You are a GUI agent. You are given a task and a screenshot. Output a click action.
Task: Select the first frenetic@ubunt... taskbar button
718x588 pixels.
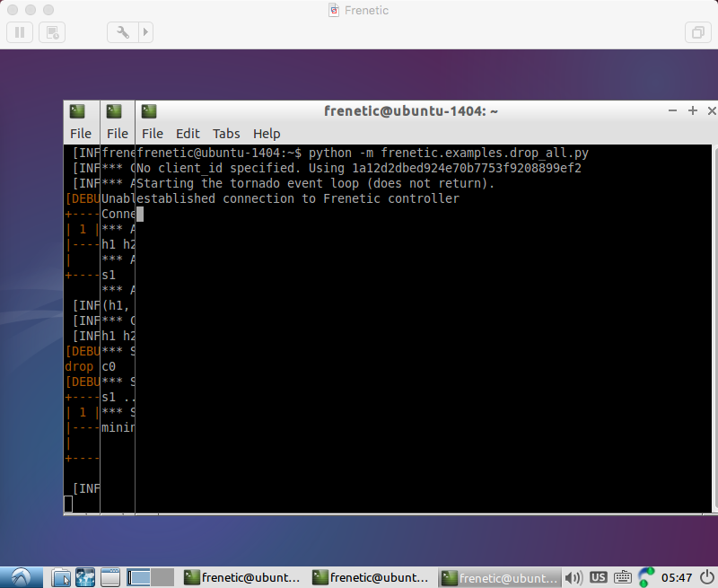click(x=242, y=578)
